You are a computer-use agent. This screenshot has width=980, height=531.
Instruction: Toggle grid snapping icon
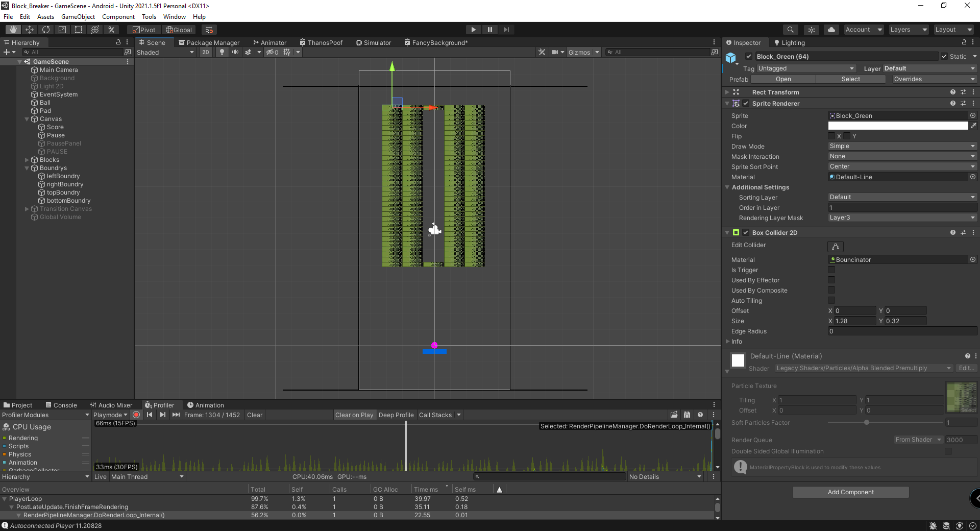point(209,30)
